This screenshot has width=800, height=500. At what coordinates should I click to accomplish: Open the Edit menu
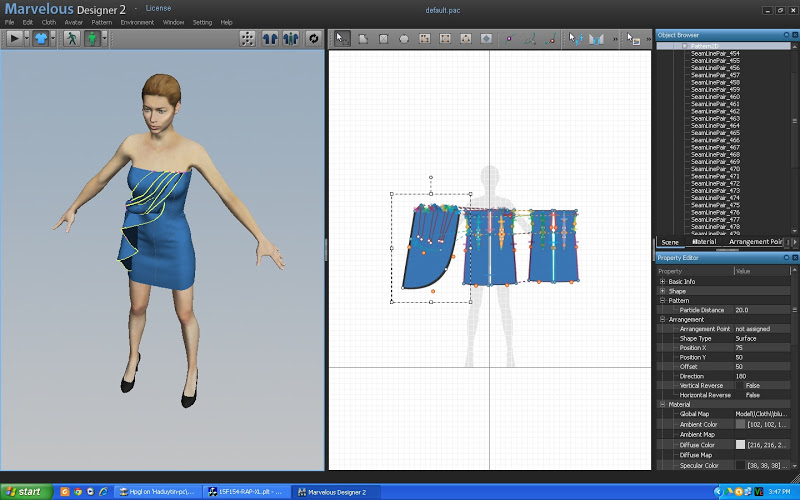click(x=28, y=22)
